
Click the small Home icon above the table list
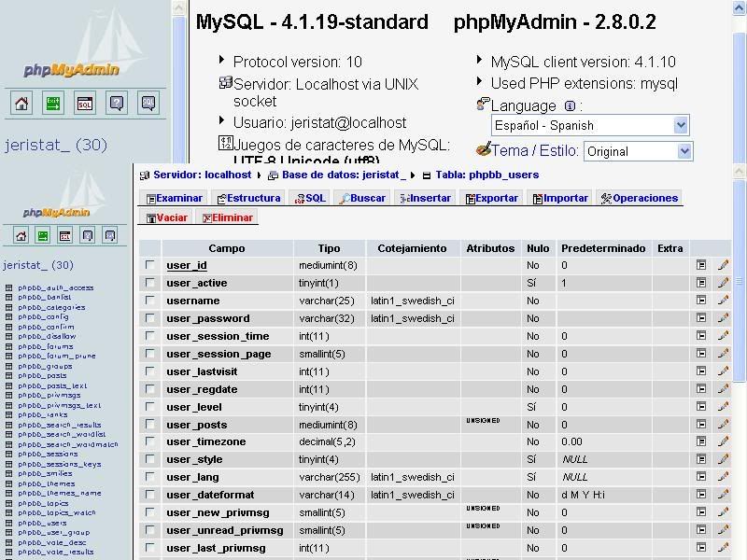click(21, 235)
